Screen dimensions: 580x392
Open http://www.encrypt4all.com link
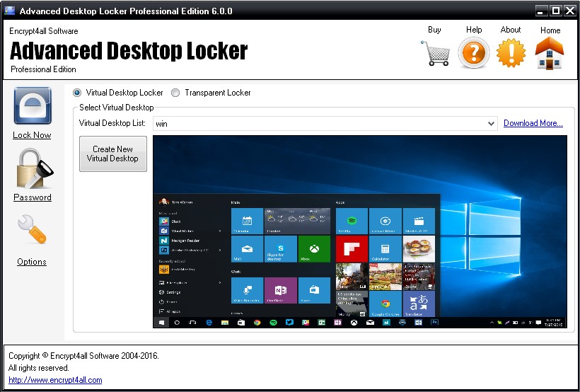55,380
